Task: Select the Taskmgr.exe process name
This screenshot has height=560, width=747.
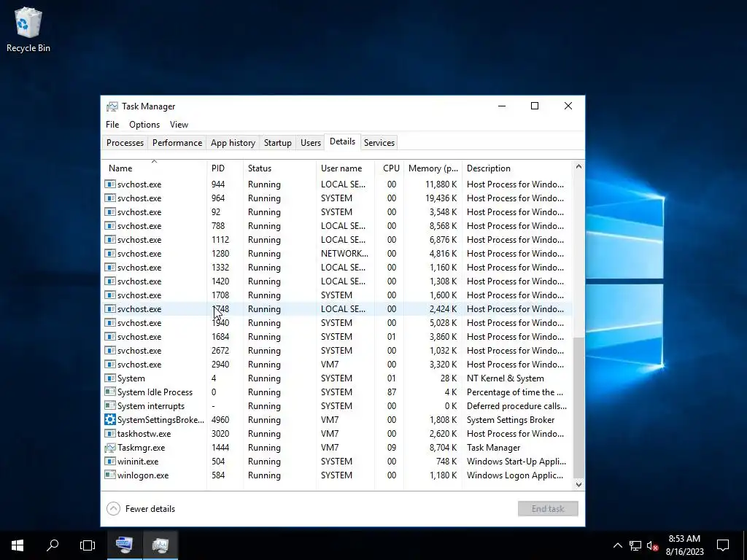Action: click(141, 448)
